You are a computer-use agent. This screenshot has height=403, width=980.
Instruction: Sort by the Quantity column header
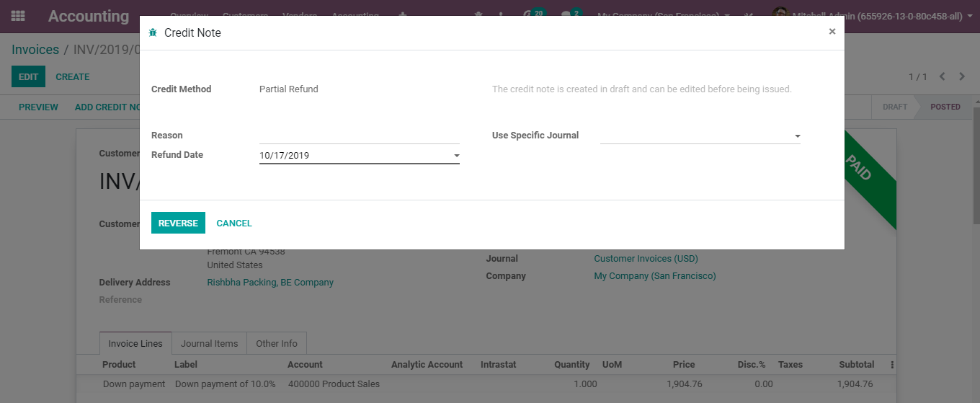point(572,364)
